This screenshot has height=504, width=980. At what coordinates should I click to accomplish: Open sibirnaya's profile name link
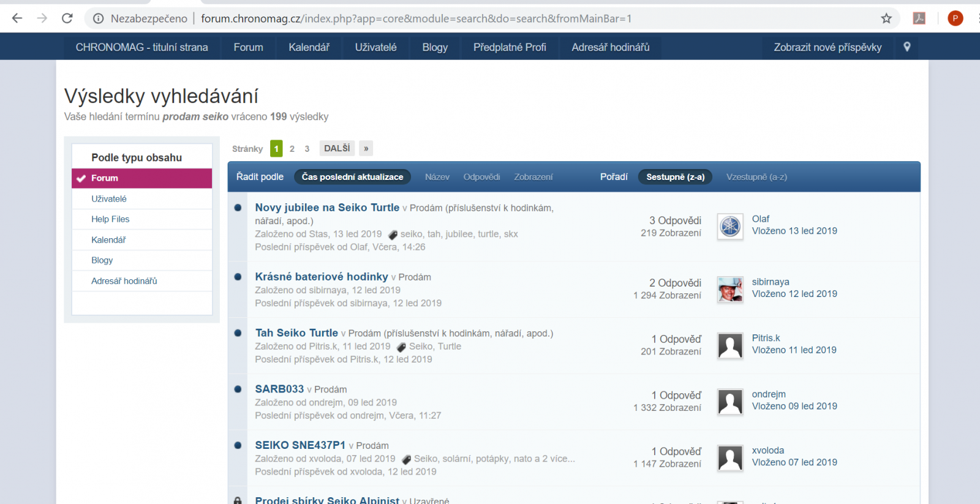pyautogui.click(x=771, y=282)
